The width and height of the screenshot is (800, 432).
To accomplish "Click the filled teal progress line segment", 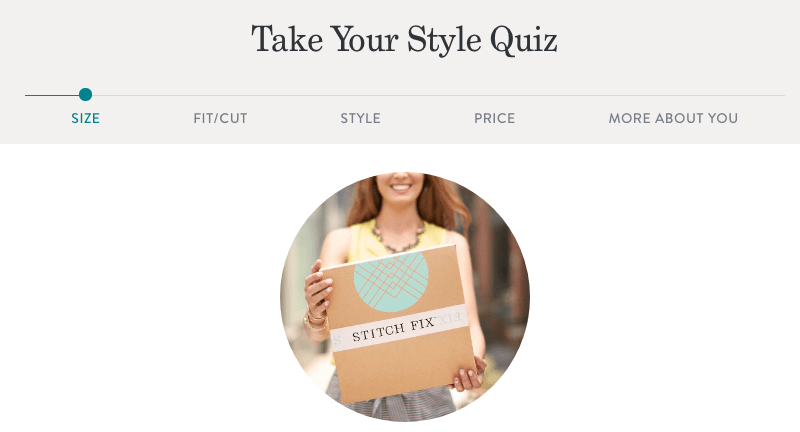I will (52, 95).
